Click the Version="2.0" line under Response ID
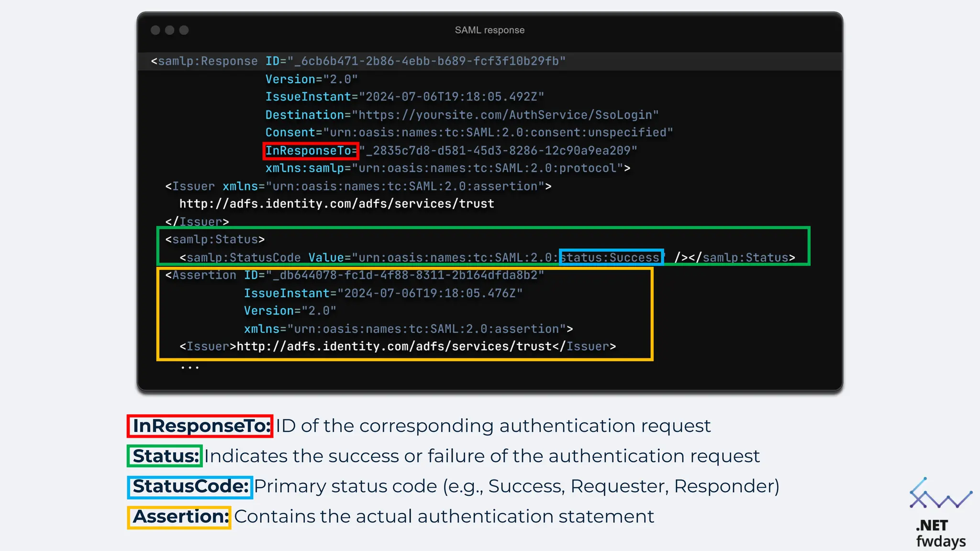Image resolution: width=980 pixels, height=551 pixels. pos(312,79)
